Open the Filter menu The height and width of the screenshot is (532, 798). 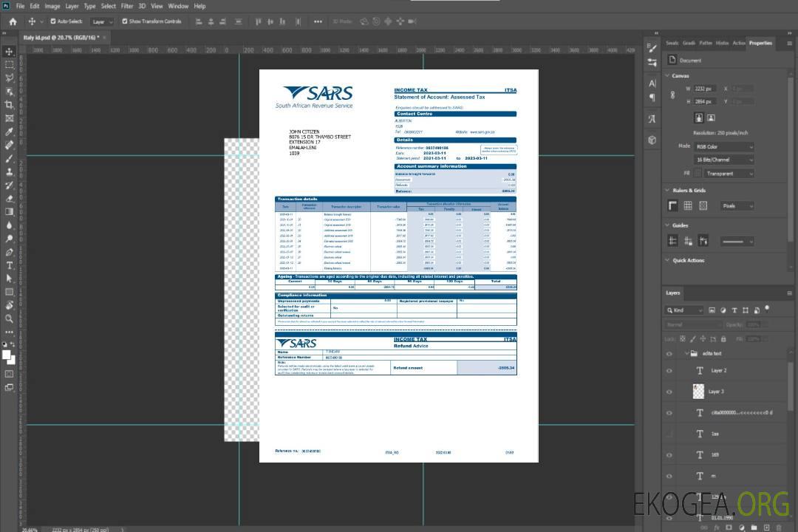[x=127, y=6]
